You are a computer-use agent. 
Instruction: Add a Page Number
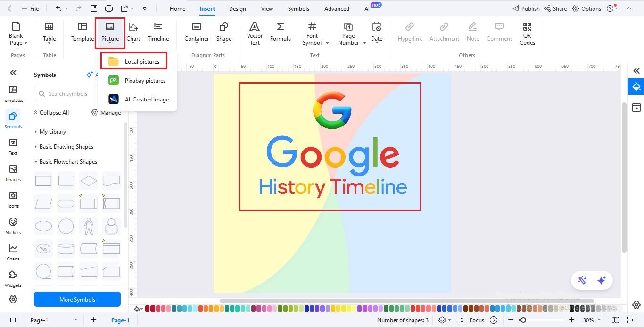pos(348,33)
